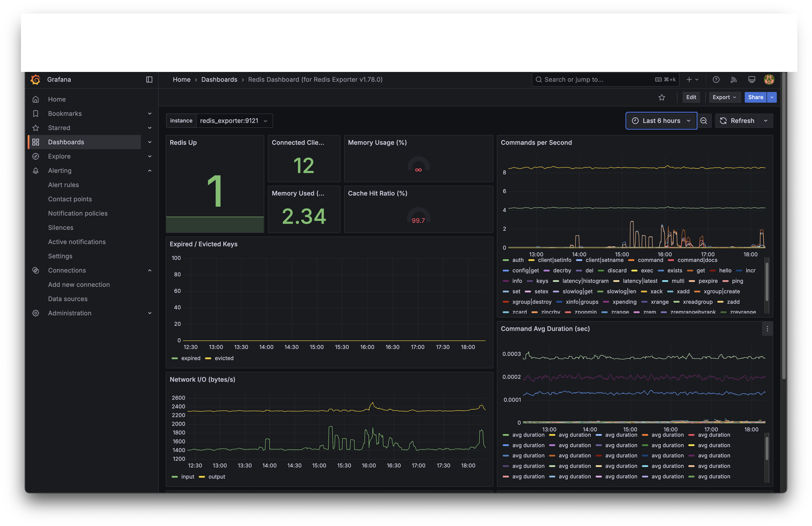812x526 pixels.
Task: Open panel menu for Command Avg Duration
Action: click(x=767, y=329)
